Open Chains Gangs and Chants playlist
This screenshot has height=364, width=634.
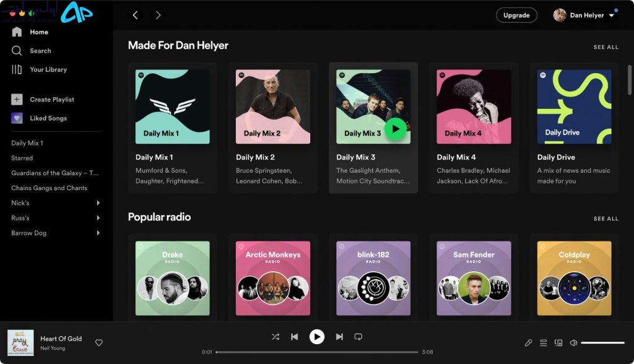[x=50, y=188]
